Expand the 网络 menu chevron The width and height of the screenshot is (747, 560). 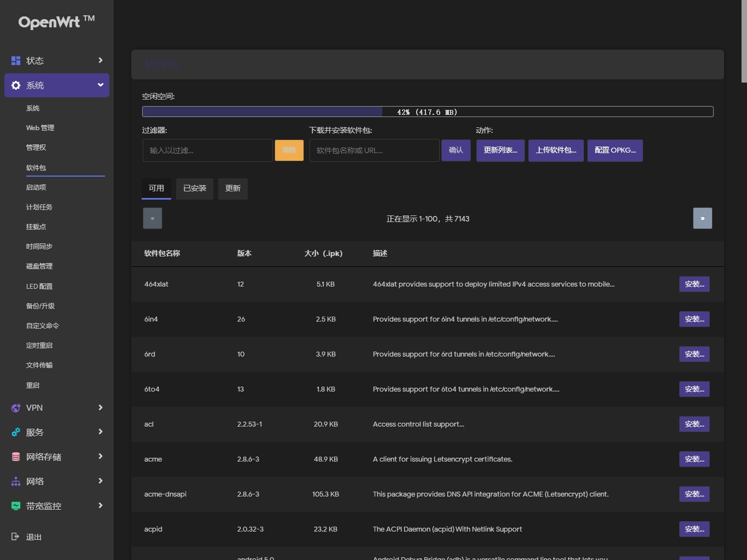(100, 481)
